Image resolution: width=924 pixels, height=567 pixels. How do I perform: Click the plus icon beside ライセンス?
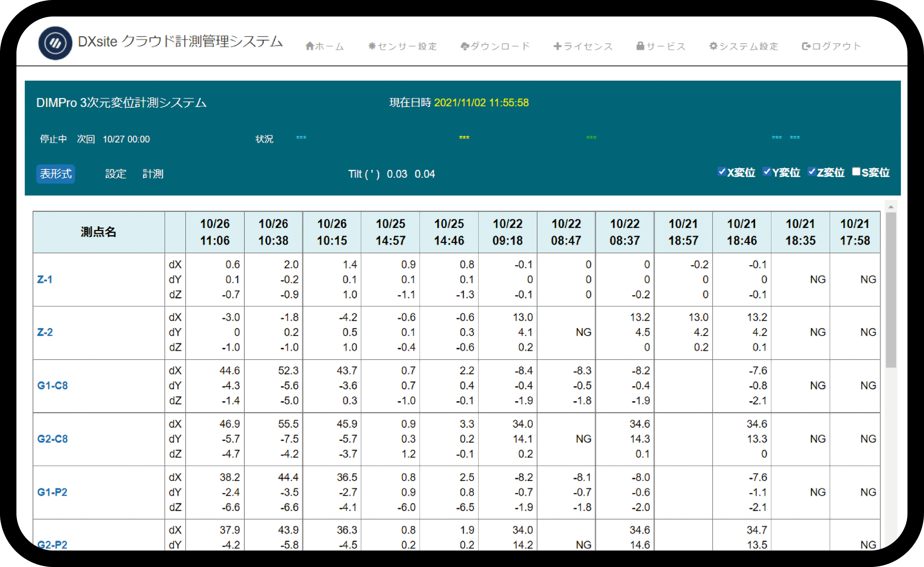tap(557, 46)
